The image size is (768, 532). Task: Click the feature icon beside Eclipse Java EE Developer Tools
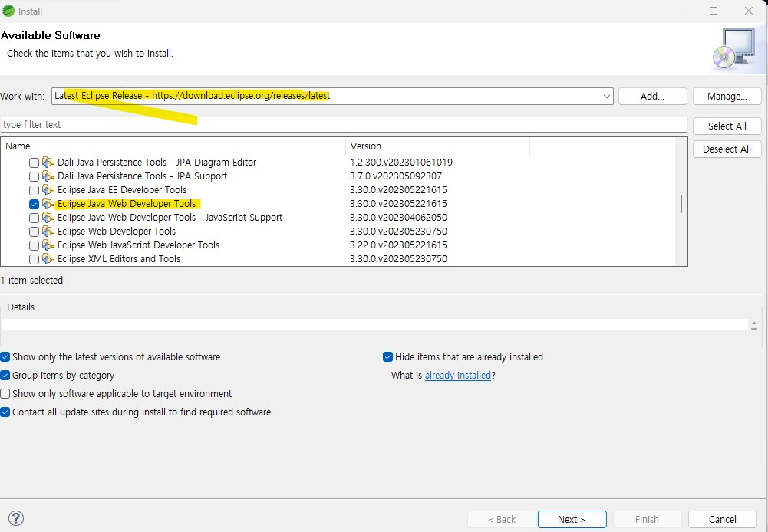pos(48,189)
